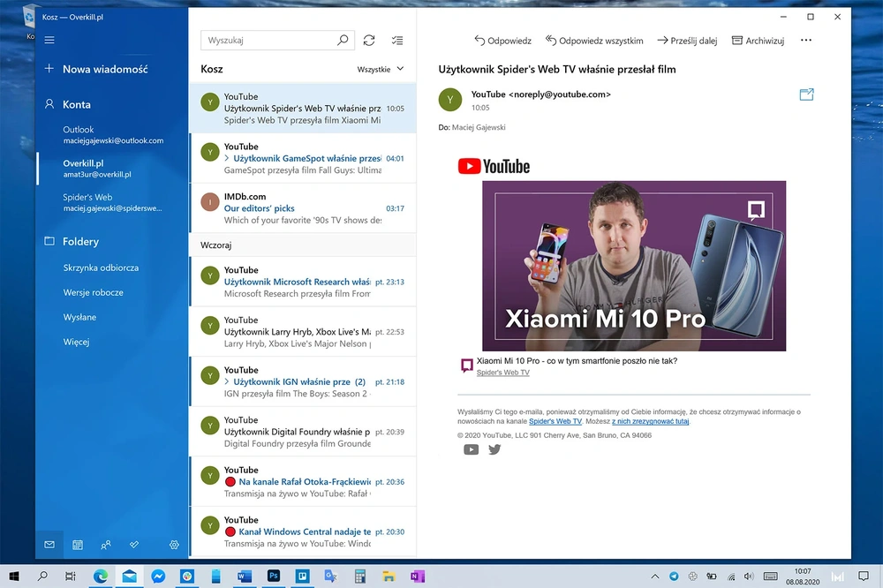Image resolution: width=883 pixels, height=588 pixels.
Task: Show more folders with Więcej
Action: point(76,342)
